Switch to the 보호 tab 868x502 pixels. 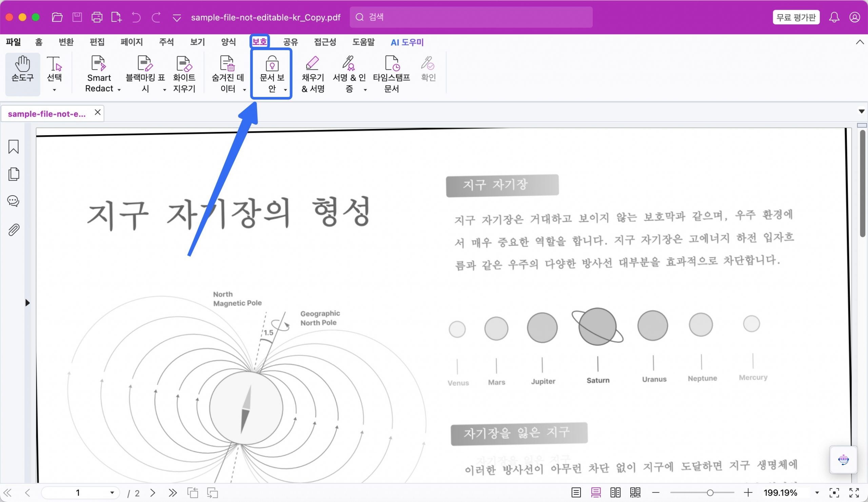259,42
